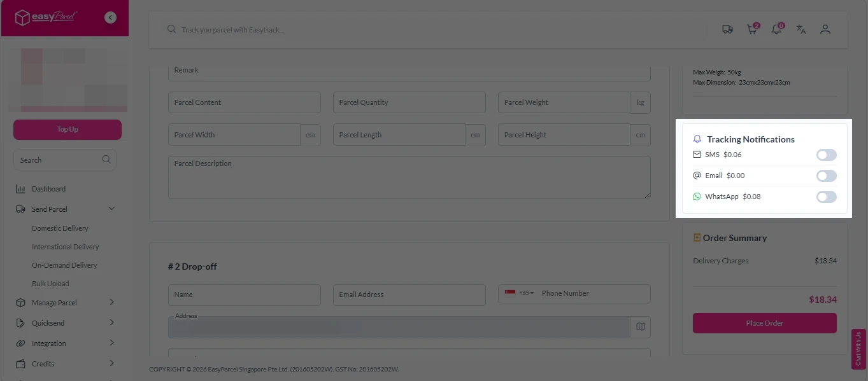Click the Parcel Content input field
This screenshot has height=381, width=868.
tap(244, 102)
